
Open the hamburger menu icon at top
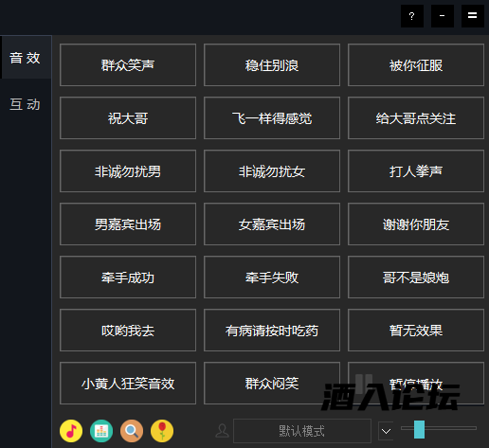(x=473, y=16)
